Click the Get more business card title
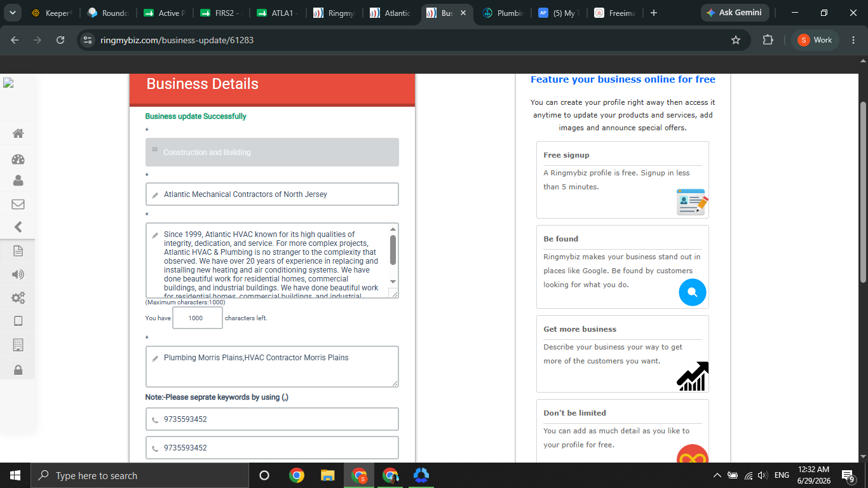This screenshot has height=488, width=868. pos(580,329)
